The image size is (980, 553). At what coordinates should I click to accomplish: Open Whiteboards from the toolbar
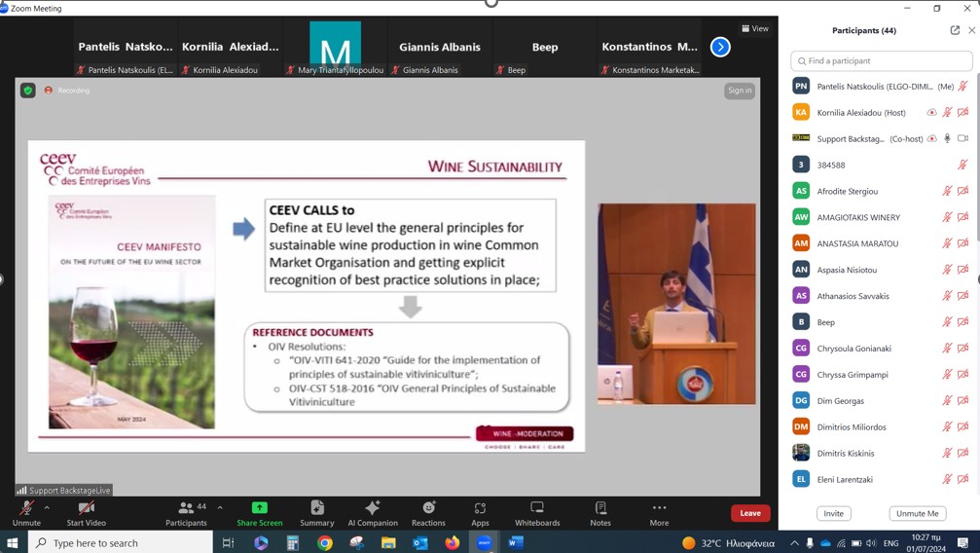pyautogui.click(x=537, y=513)
